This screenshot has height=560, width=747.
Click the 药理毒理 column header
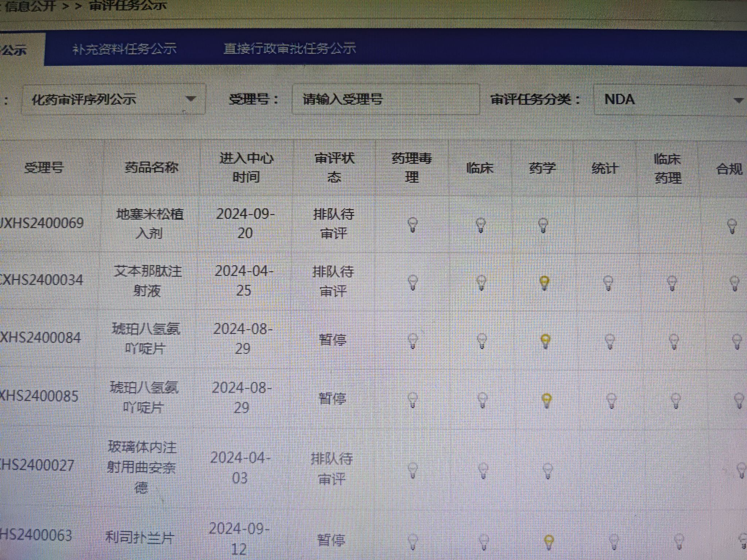[412, 168]
